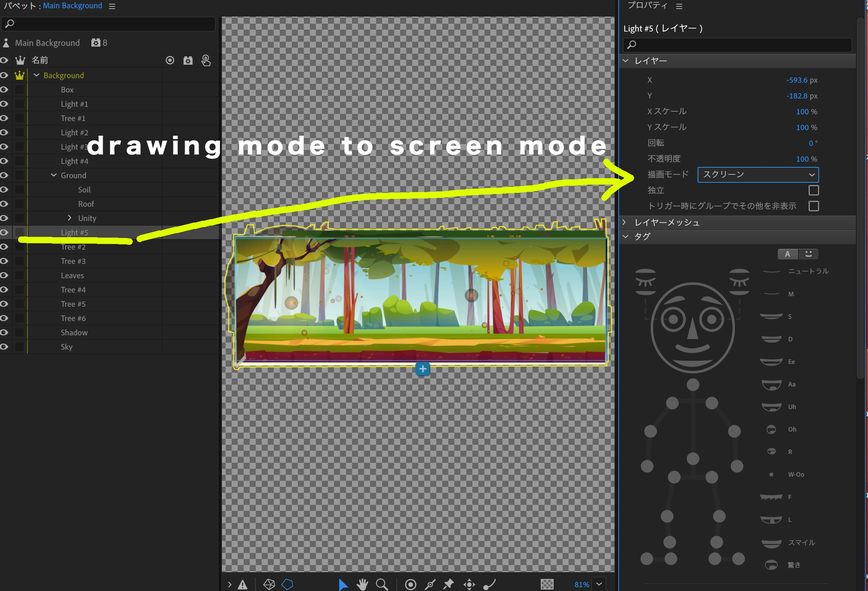Select the Handle tool circle icon

click(x=410, y=584)
